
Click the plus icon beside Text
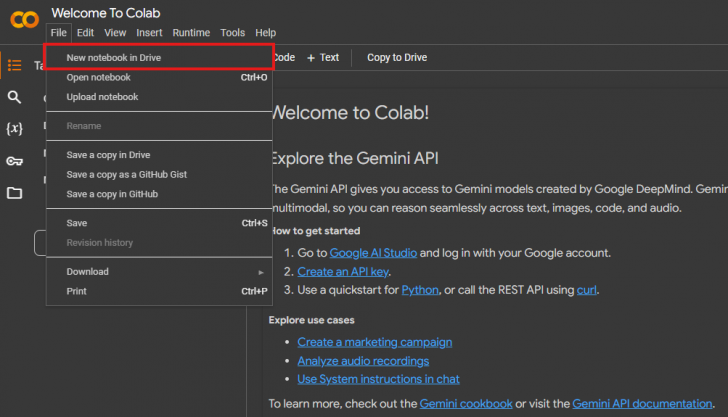(x=311, y=58)
